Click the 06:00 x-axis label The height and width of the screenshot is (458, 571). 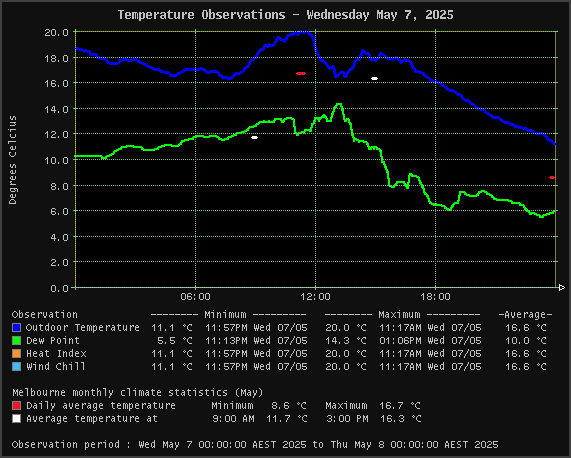(x=196, y=297)
